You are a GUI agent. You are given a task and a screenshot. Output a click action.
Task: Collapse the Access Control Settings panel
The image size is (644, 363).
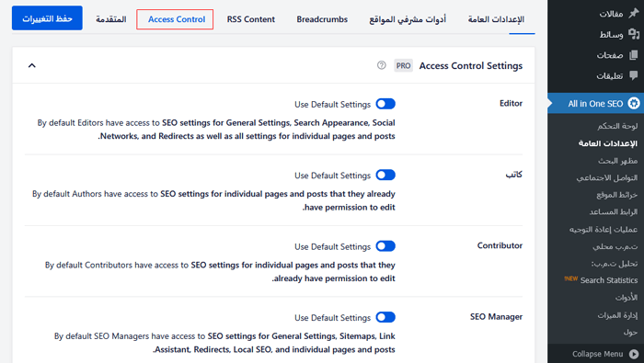coord(31,65)
